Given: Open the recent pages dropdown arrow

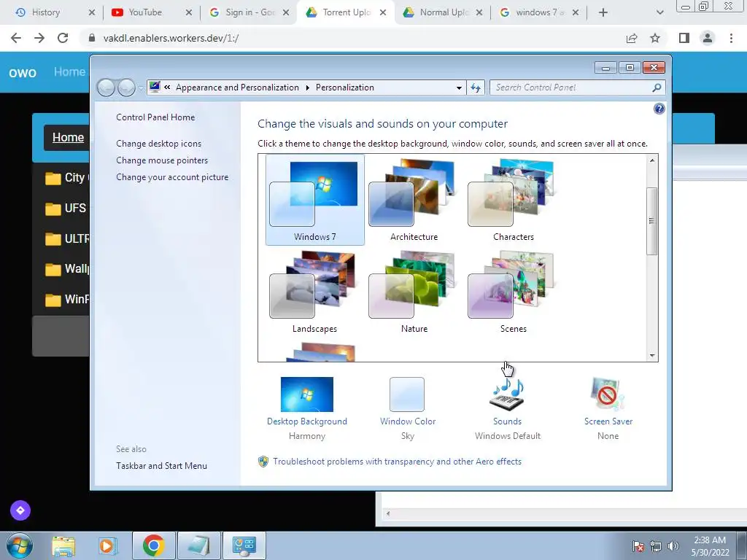Looking at the screenshot, I should [141, 88].
